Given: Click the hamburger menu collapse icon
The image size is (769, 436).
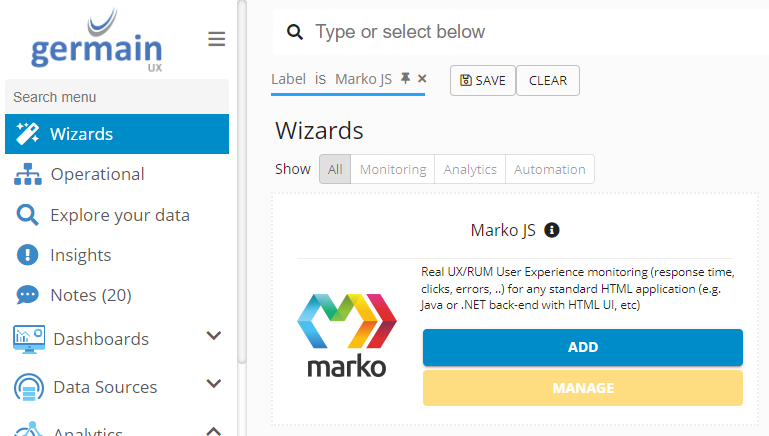Looking at the screenshot, I should point(216,39).
